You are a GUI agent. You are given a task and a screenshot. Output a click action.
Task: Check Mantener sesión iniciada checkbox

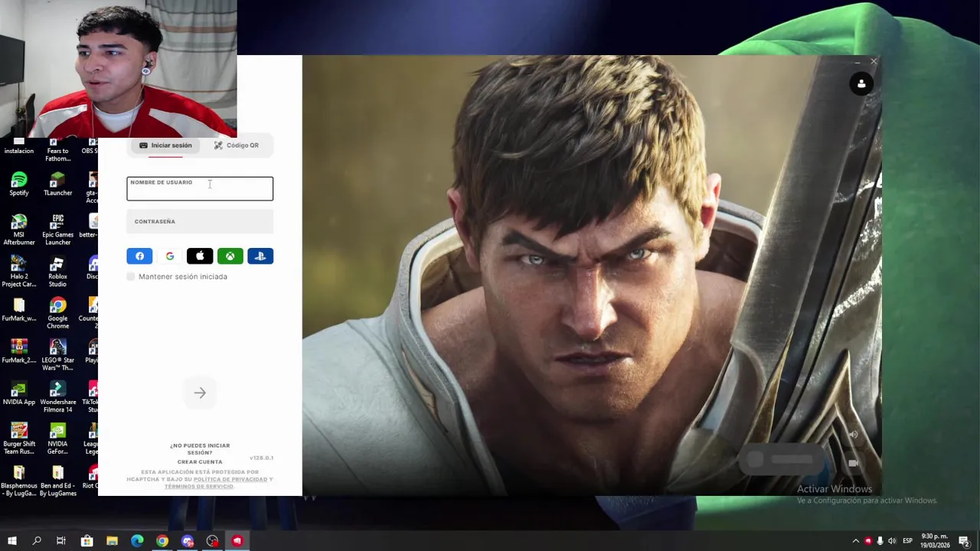click(x=131, y=276)
